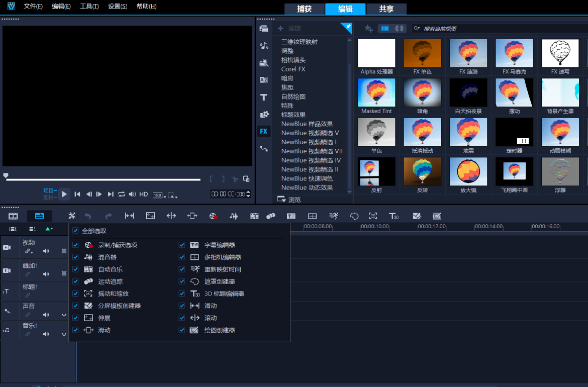Open the sound mixer toolbar icon

pyautogui.click(x=234, y=216)
